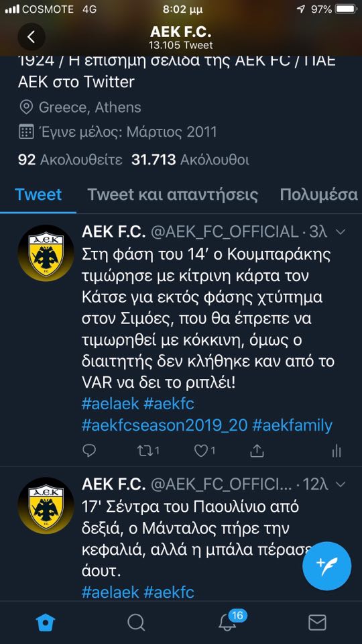View analytics bars of first tweet
The height and width of the screenshot is (644, 362).
click(336, 451)
